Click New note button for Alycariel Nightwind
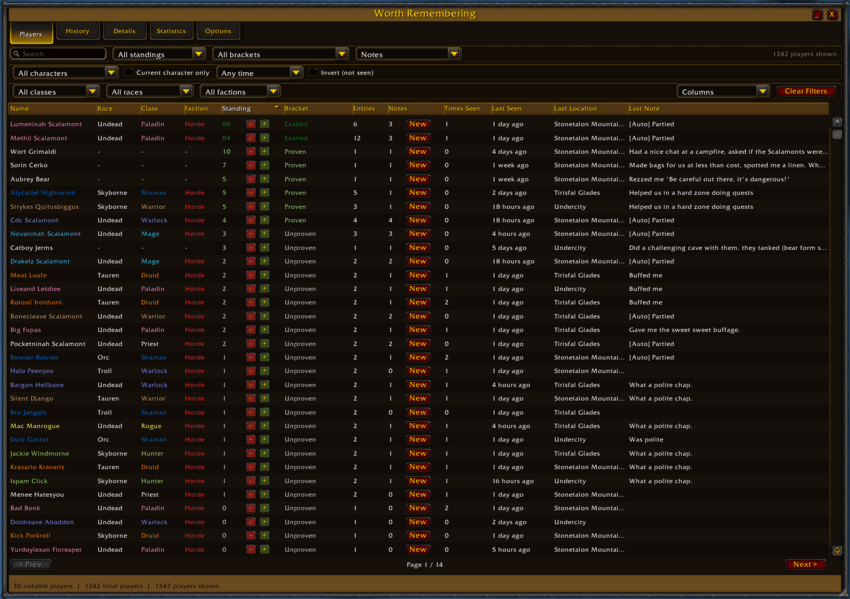This screenshot has height=599, width=850. (418, 192)
